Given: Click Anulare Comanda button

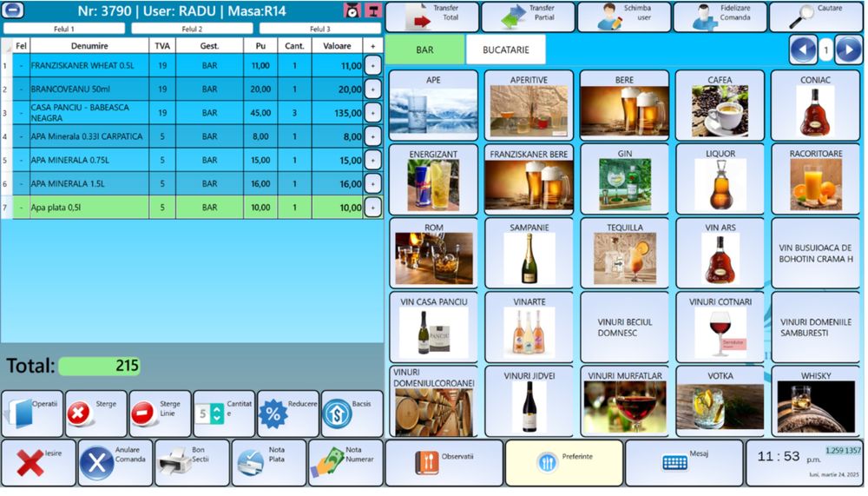Looking at the screenshot, I should click(x=115, y=463).
